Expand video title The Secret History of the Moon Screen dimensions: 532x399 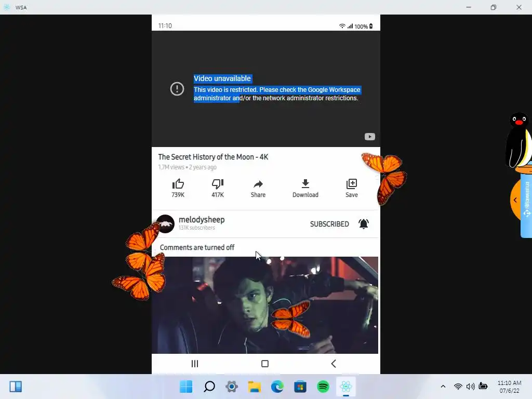(213, 157)
